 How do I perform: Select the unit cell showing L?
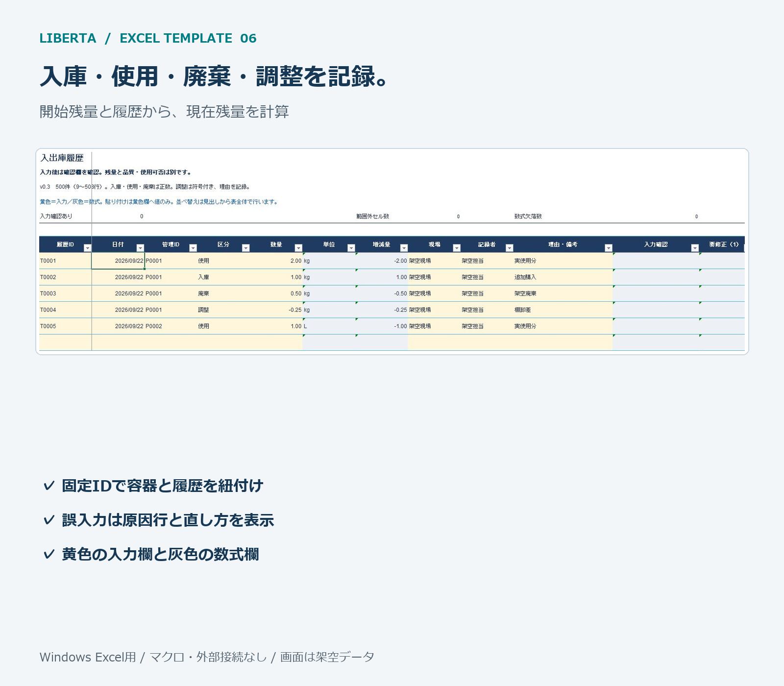point(329,326)
